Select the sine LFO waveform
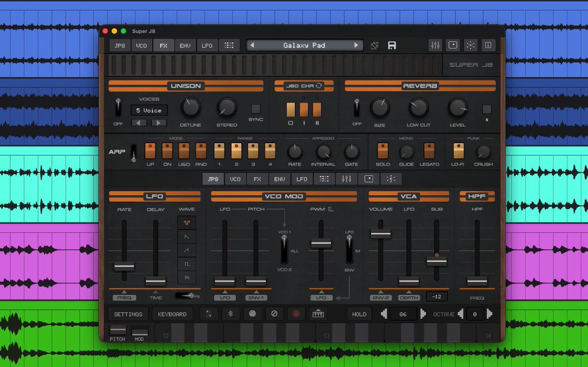This screenshot has height=367, width=588. [187, 223]
